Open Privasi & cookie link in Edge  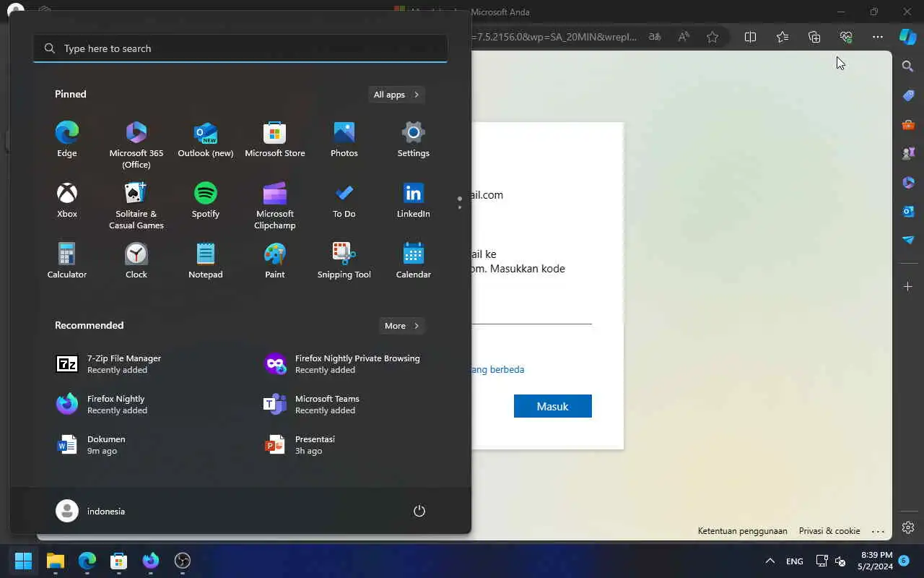pos(829,530)
